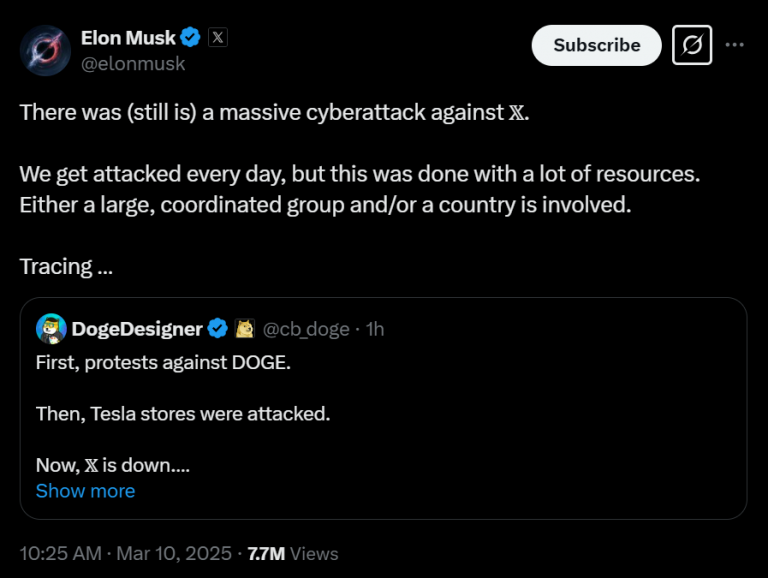768x578 pixels.
Task: Open the Grok explain icon button
Action: (691, 45)
